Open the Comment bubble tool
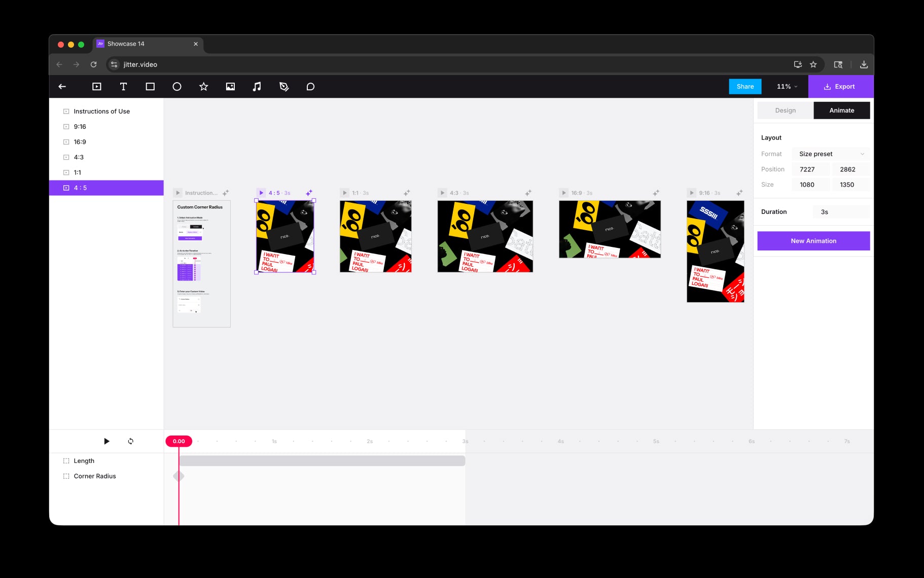 click(x=310, y=87)
